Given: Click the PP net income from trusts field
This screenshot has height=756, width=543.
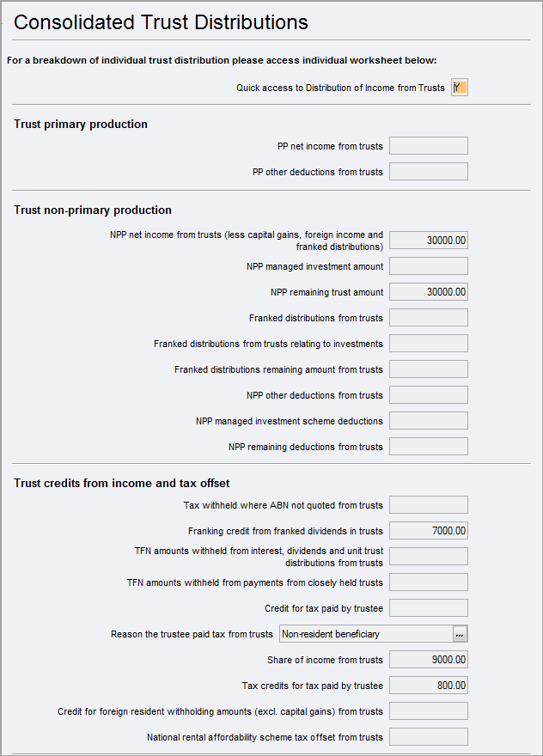Looking at the screenshot, I should 428,145.
